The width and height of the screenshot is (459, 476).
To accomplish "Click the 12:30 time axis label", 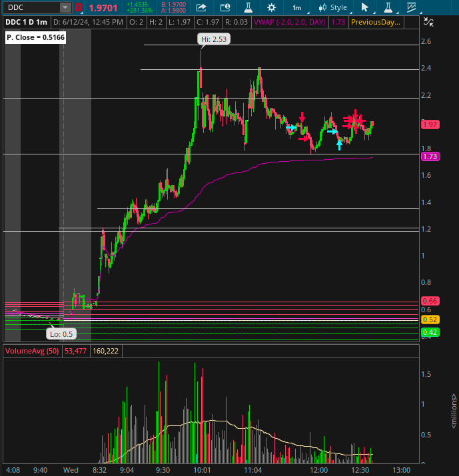I will (x=360, y=470).
